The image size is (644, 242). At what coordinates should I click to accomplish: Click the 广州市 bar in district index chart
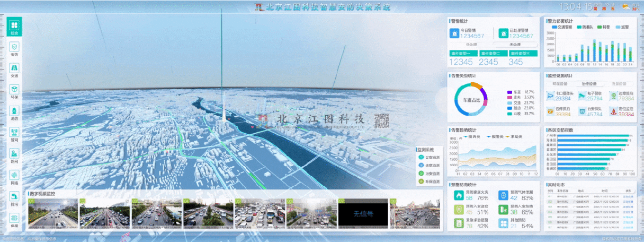point(593,136)
